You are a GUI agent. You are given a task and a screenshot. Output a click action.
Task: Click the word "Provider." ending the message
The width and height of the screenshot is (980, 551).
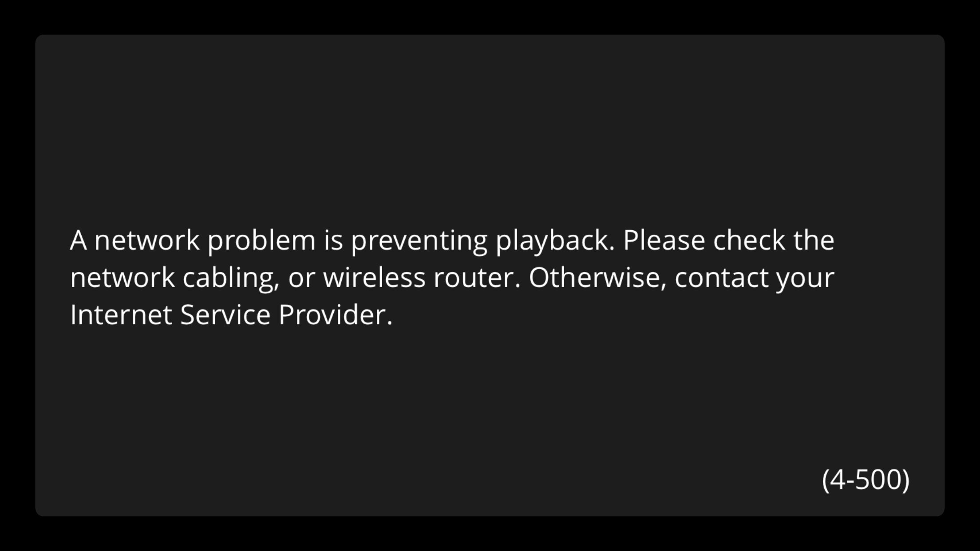(336, 315)
